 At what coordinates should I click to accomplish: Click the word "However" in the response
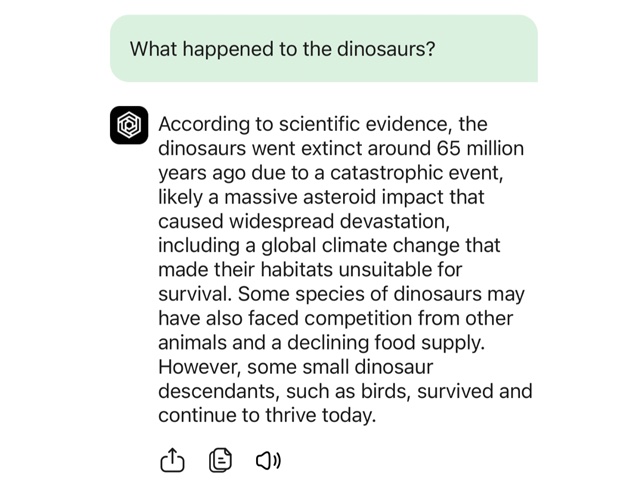click(x=200, y=366)
